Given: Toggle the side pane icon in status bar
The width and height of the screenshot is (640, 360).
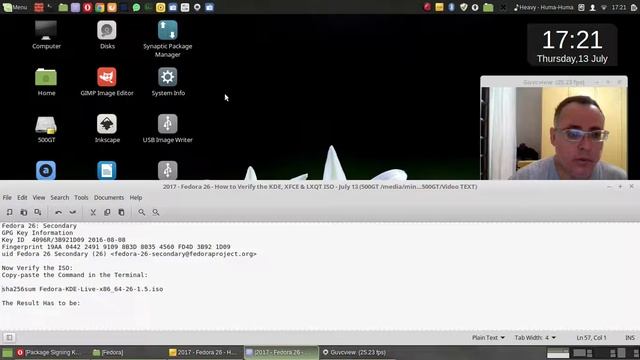Looking at the screenshot, I should click(9, 338).
